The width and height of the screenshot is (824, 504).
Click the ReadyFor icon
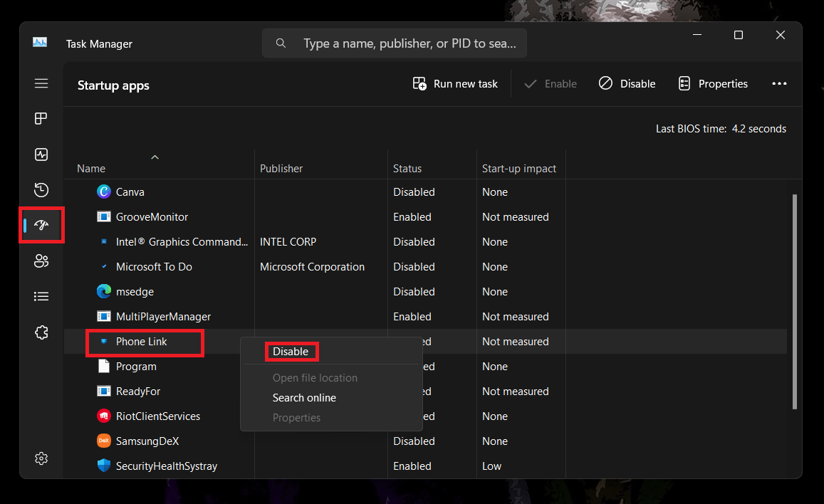[104, 391]
